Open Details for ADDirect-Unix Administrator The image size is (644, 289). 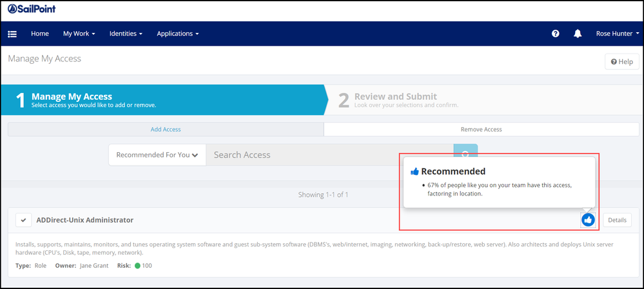617,220
